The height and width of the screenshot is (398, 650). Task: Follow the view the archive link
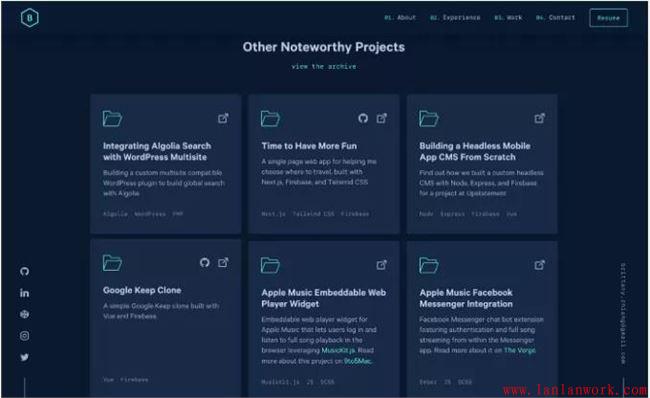tap(324, 66)
